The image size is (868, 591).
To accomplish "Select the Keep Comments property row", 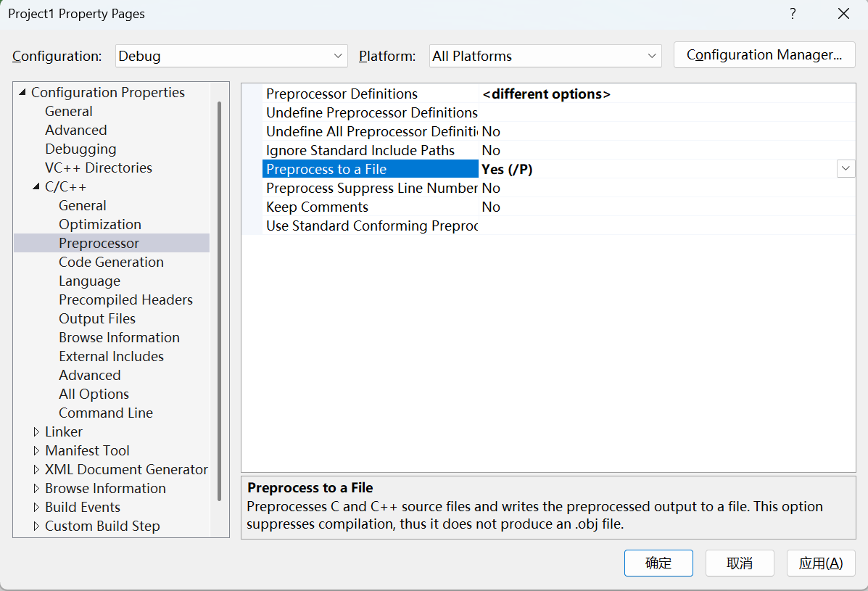I will (x=317, y=207).
